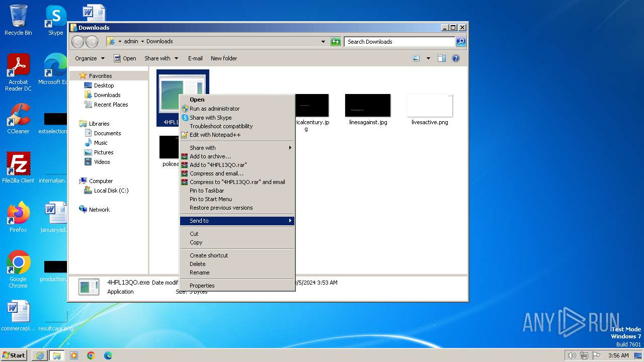Choose Delete in context menu

[x=237, y=264]
